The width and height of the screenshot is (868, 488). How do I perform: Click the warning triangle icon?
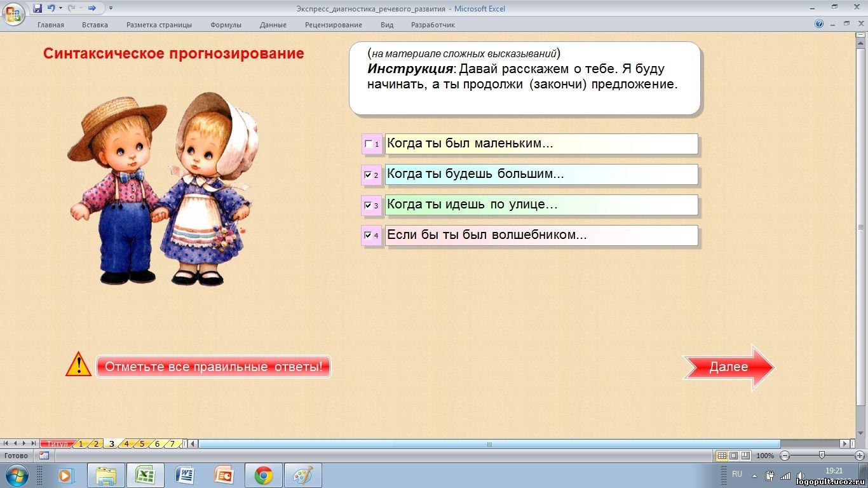pyautogui.click(x=79, y=365)
